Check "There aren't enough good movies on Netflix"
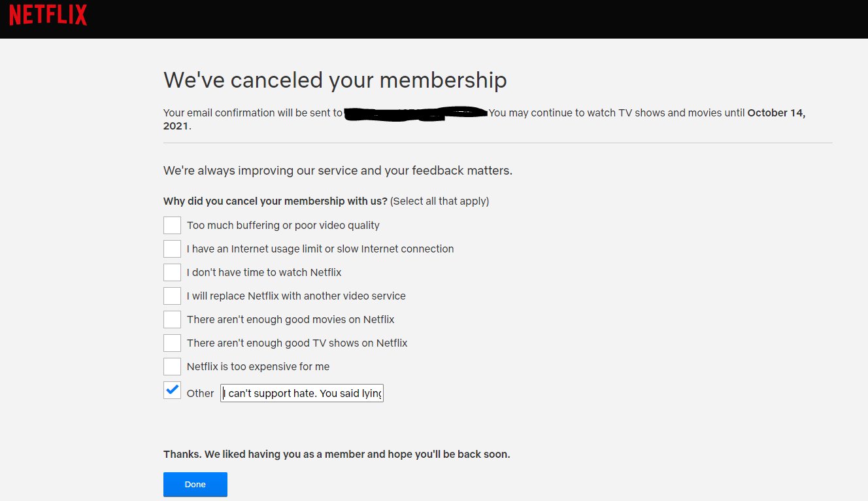 coord(172,319)
